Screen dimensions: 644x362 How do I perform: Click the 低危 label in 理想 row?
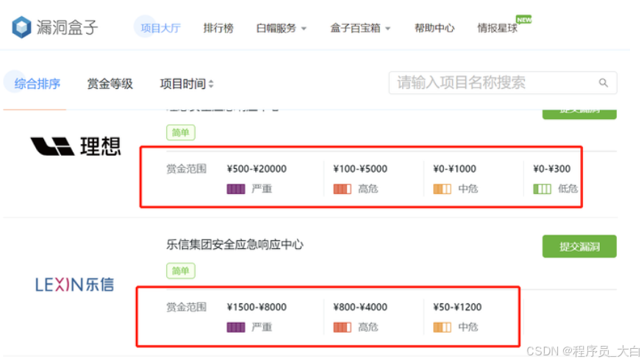568,189
